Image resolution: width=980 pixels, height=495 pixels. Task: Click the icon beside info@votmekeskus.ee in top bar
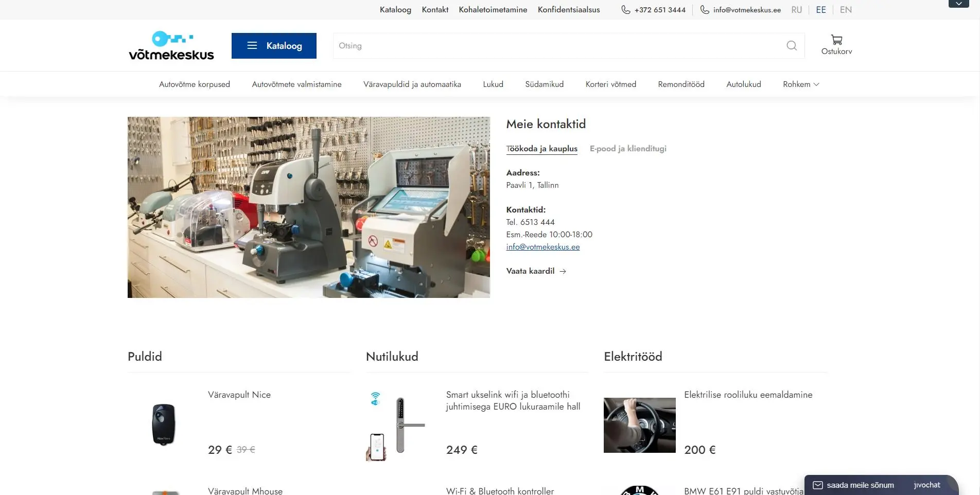[705, 10]
